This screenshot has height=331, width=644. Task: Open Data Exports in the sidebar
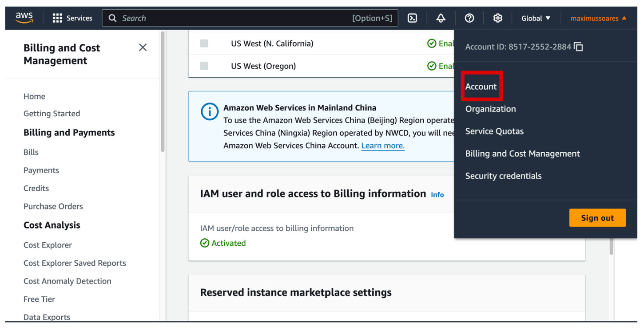pyautogui.click(x=47, y=317)
